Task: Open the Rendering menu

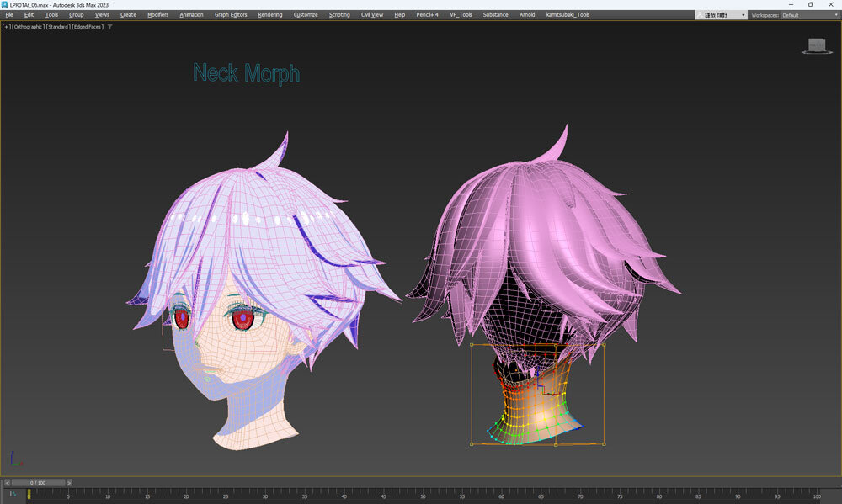Action: coord(270,15)
